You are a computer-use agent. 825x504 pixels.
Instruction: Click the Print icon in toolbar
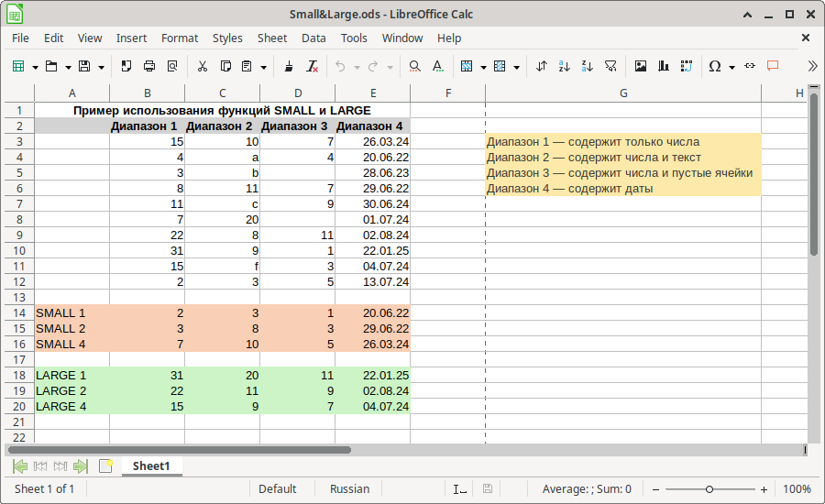[148, 66]
